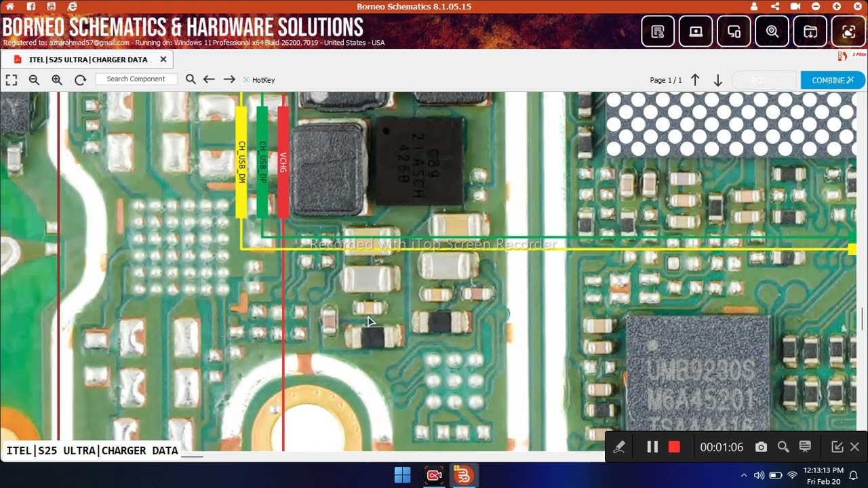Go forward with the right arrow

pos(229,79)
